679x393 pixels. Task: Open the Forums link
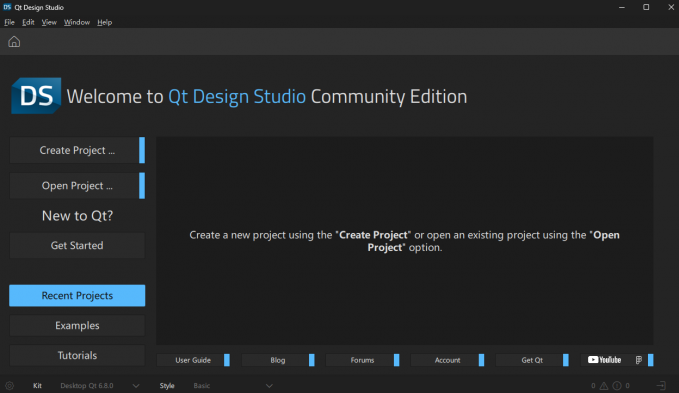tap(362, 360)
